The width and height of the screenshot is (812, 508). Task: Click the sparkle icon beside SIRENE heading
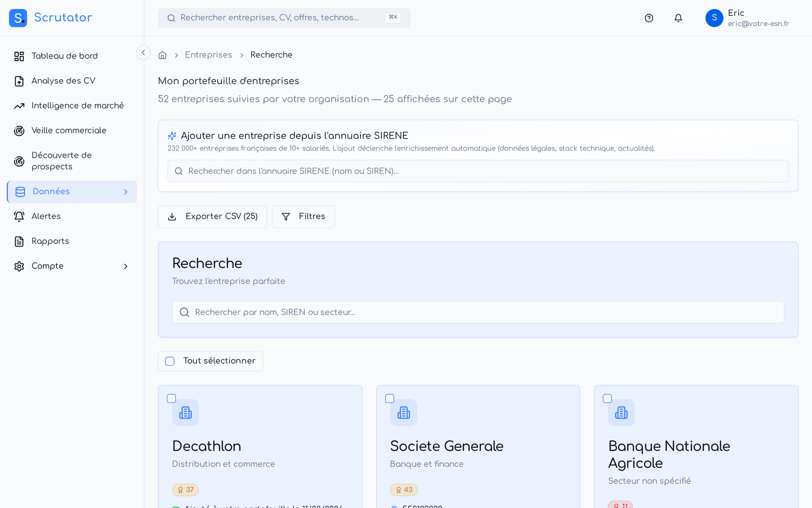pyautogui.click(x=172, y=136)
